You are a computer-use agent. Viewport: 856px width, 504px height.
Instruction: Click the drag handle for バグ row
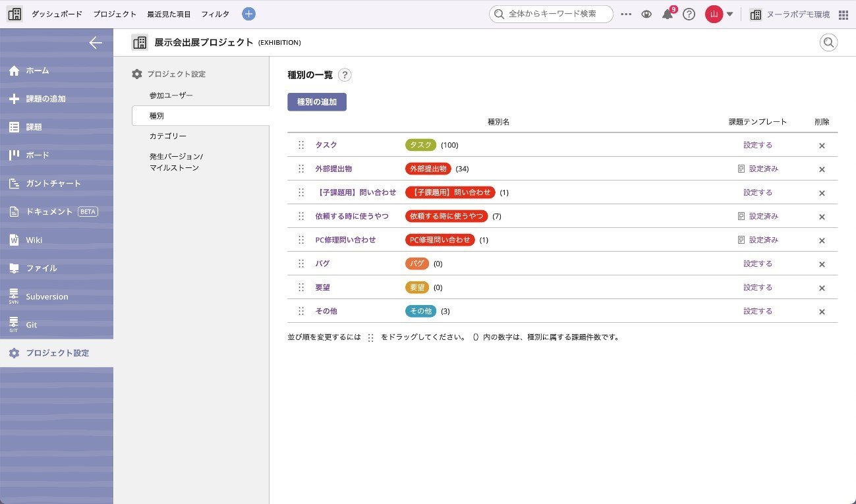pyautogui.click(x=301, y=264)
